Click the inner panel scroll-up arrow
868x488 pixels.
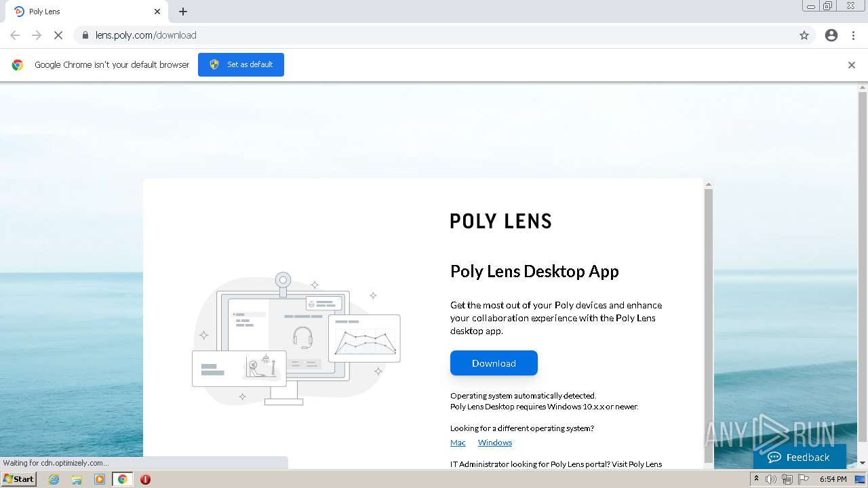pyautogui.click(x=709, y=184)
